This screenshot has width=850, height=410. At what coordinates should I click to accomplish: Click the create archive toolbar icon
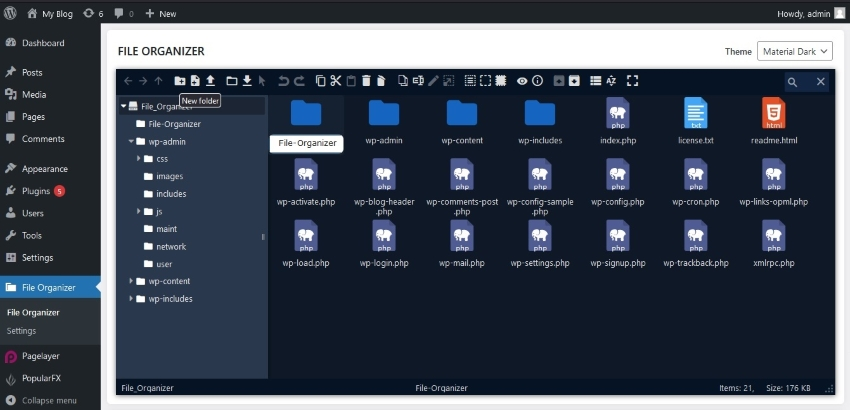pos(574,81)
